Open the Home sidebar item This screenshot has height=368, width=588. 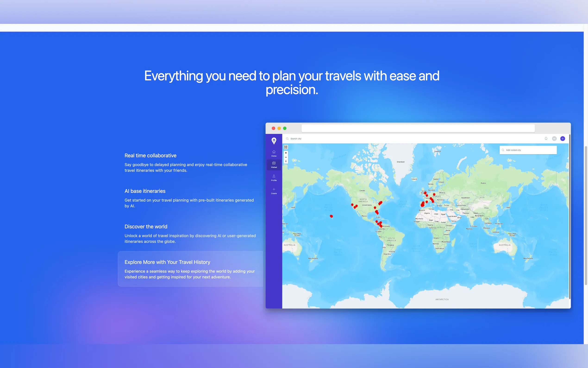tap(274, 153)
